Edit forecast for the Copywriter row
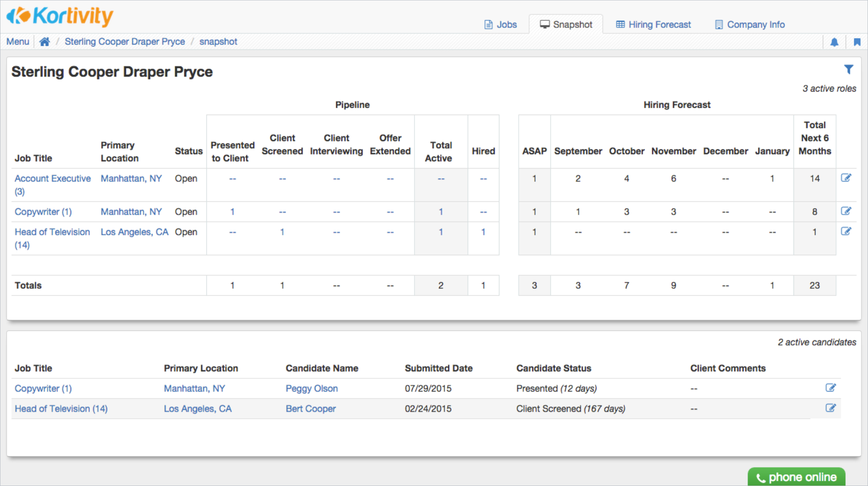The width and height of the screenshot is (868, 486). click(x=846, y=211)
